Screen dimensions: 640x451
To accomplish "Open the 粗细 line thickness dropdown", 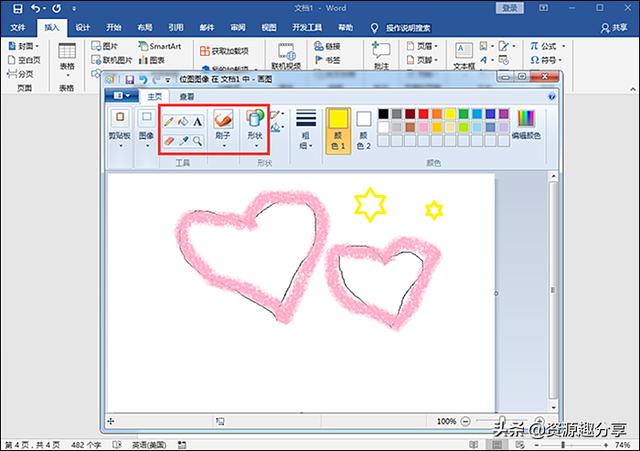I will (305, 128).
